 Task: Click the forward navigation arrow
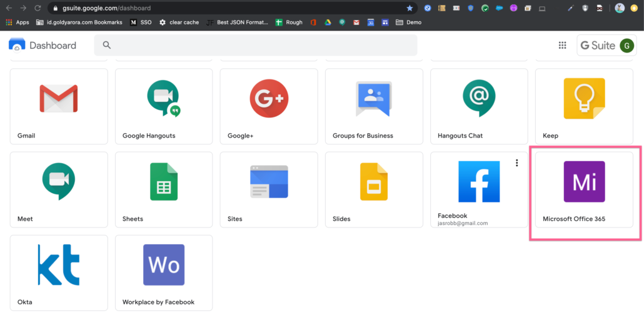(x=23, y=7)
